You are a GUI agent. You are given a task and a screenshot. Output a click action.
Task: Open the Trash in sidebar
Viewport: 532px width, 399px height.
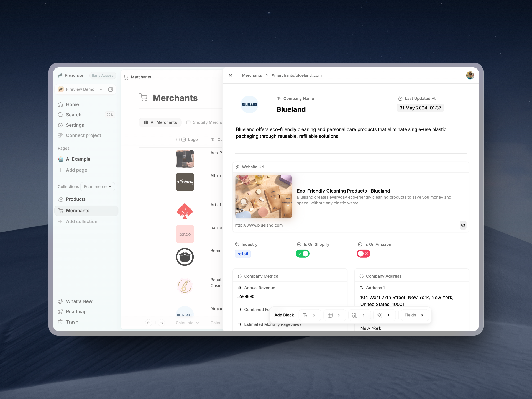[72, 322]
